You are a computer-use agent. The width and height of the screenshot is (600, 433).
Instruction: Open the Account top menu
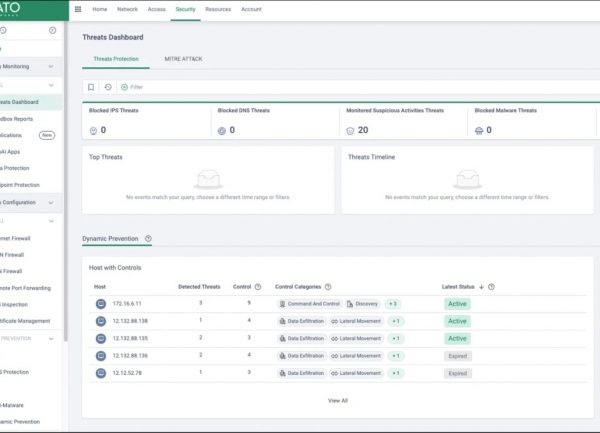pos(251,9)
